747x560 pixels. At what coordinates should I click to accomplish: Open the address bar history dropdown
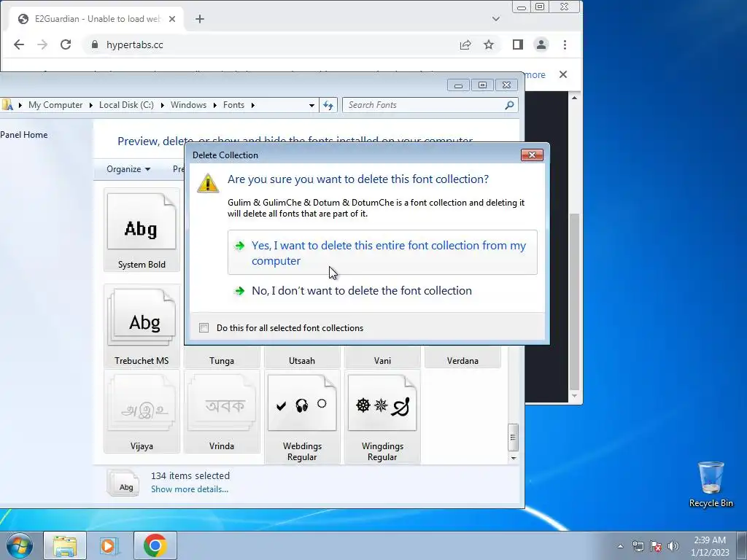311,105
